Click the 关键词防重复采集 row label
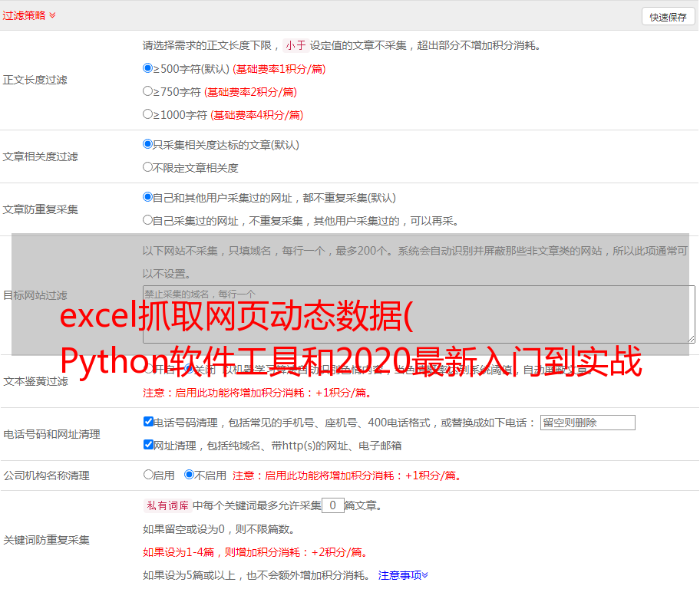This screenshot has width=700, height=589. pyautogui.click(x=46, y=541)
